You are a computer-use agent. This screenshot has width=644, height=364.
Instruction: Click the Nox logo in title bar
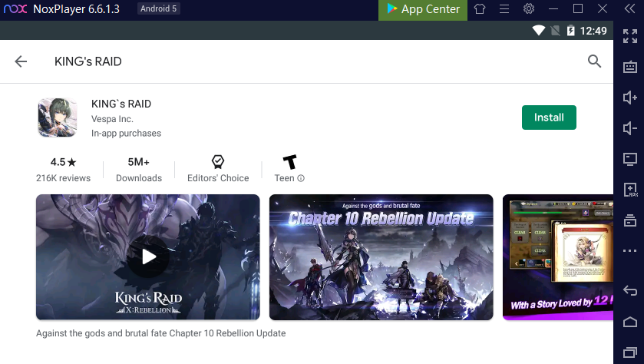(15, 8)
